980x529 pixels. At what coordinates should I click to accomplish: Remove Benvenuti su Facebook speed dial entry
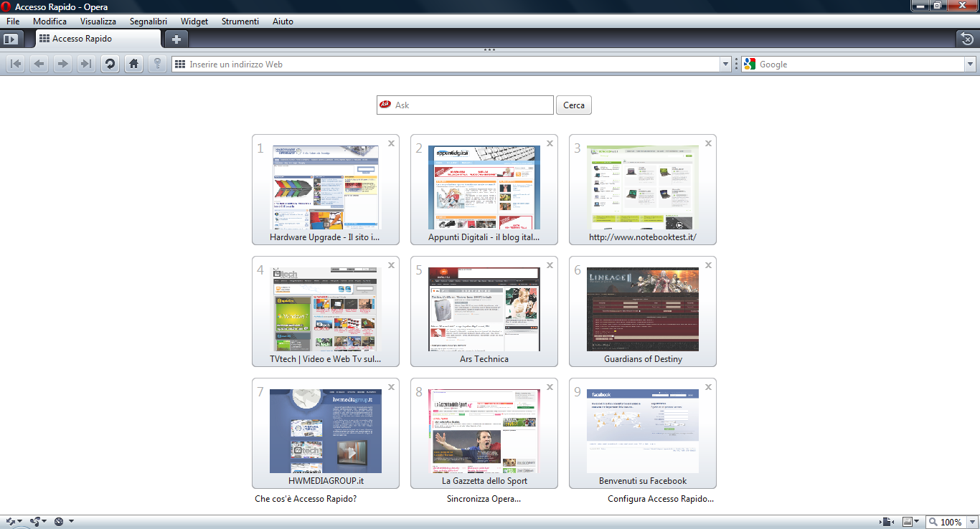709,387
